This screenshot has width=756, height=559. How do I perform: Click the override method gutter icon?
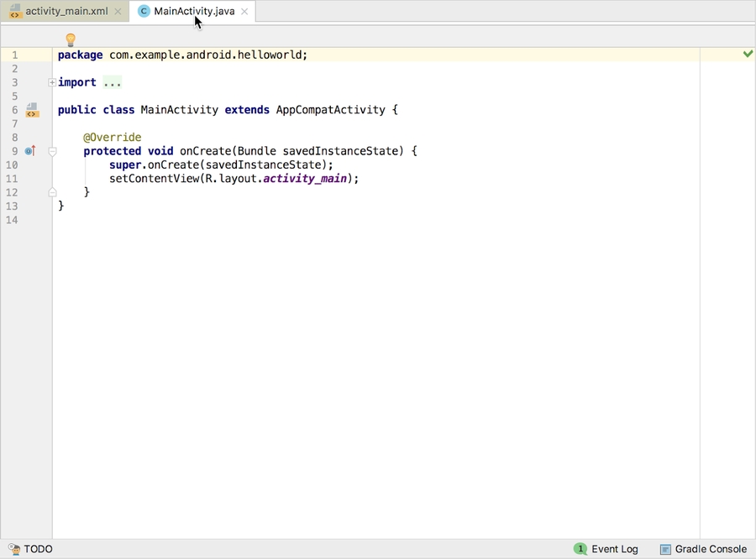click(x=30, y=150)
